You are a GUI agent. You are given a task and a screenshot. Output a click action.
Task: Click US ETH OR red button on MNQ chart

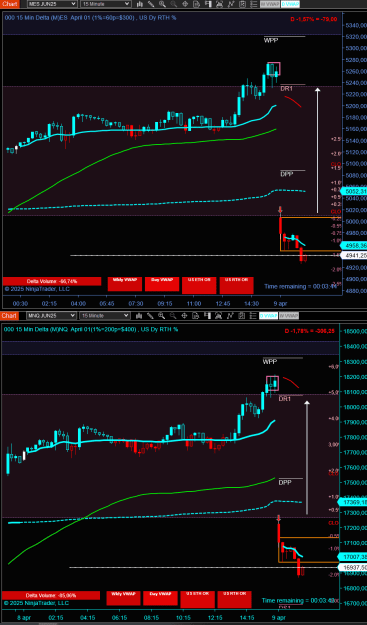point(197,599)
